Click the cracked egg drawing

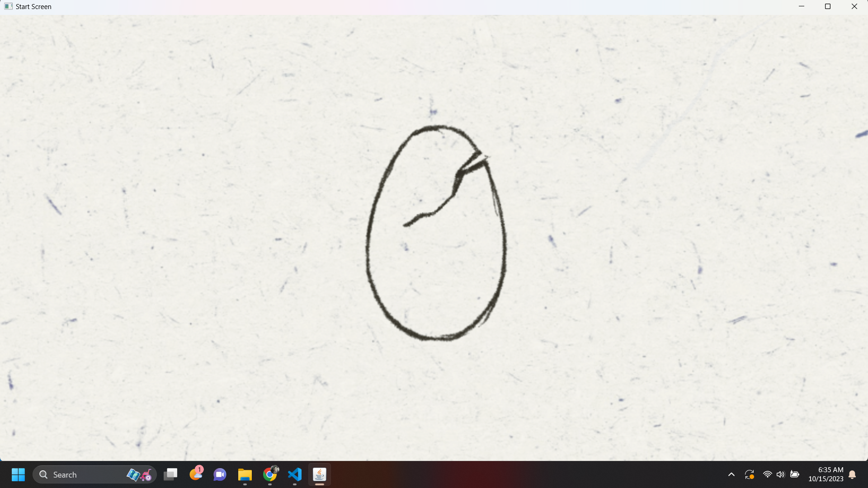coord(436,233)
